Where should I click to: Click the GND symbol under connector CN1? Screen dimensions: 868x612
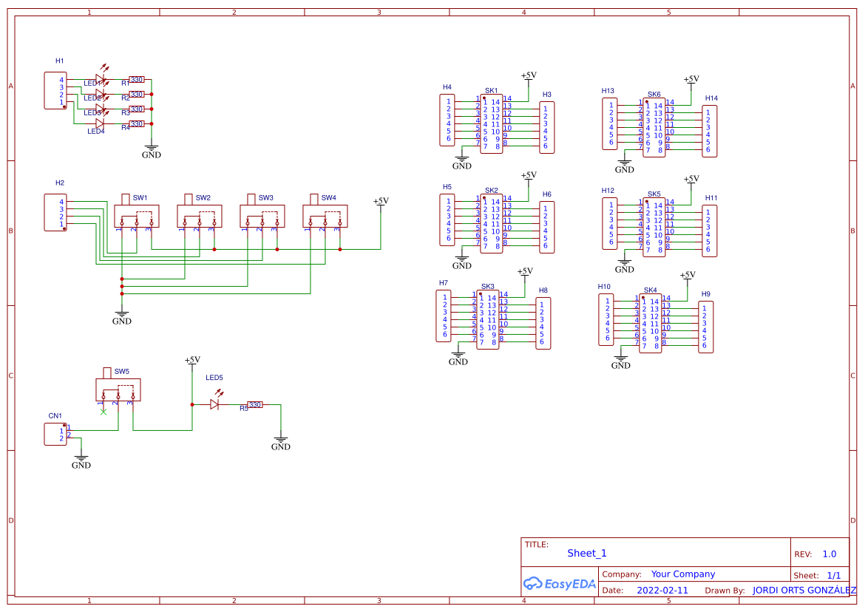(x=81, y=458)
